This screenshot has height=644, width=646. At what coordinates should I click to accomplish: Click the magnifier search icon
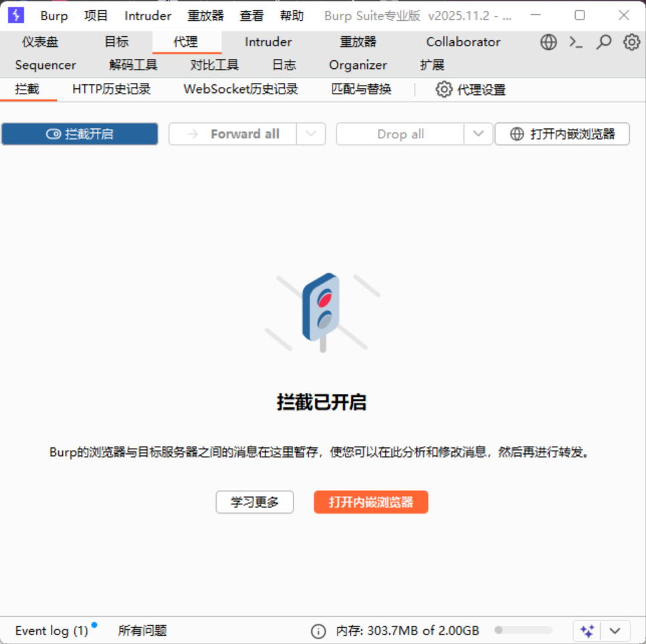[604, 42]
